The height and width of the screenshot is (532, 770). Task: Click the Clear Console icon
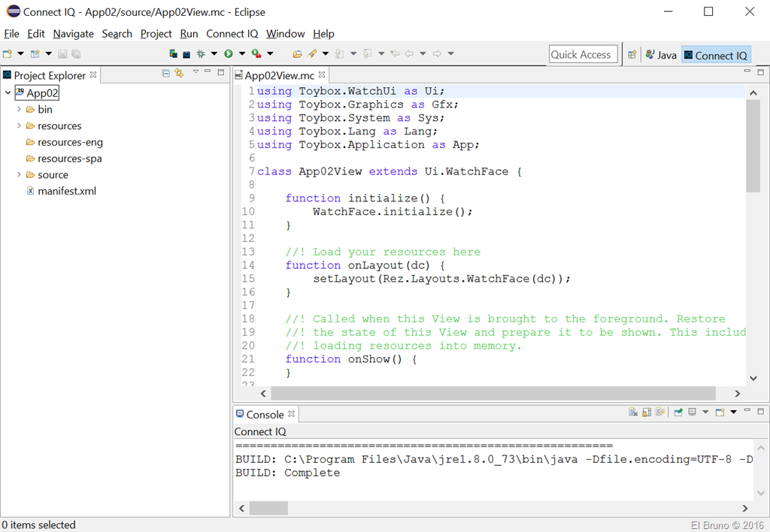(633, 413)
